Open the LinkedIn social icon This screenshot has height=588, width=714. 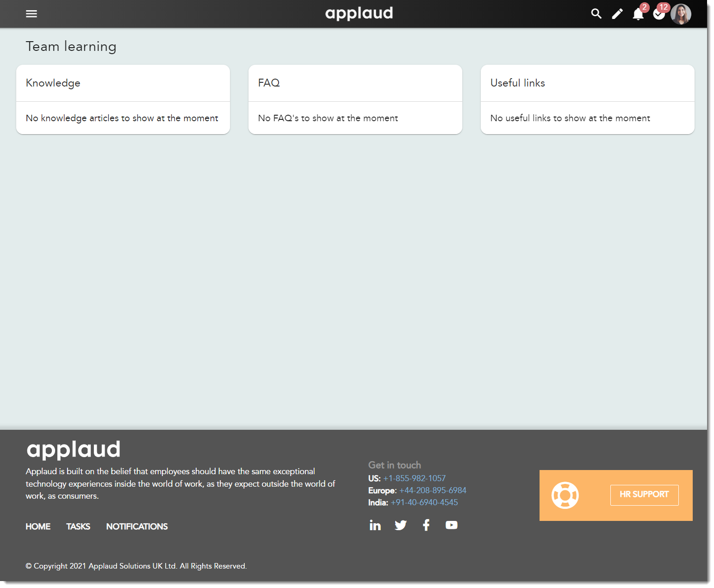pyautogui.click(x=375, y=525)
